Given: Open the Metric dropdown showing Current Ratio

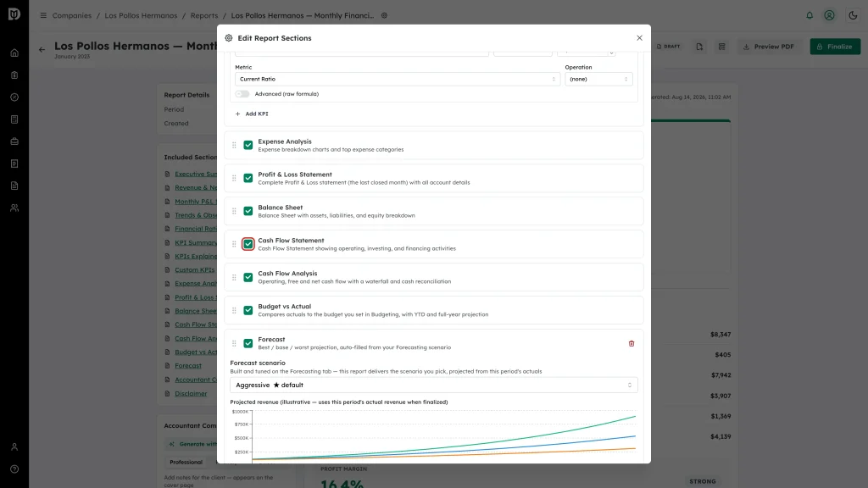Looking at the screenshot, I should [398, 79].
